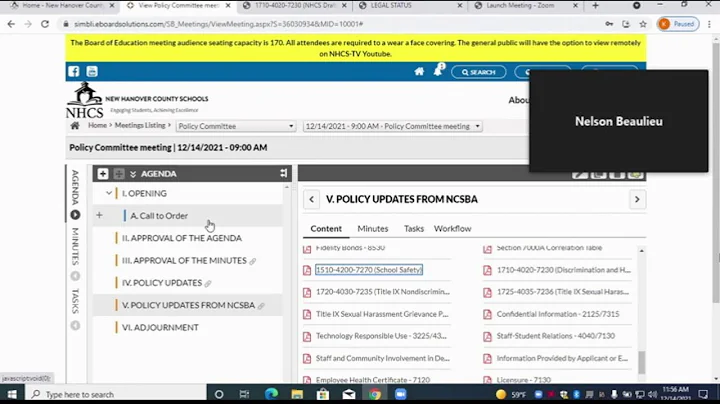The height and width of the screenshot is (404, 720).
Task: Click the plus next to Call to Order
Action: [x=99, y=215]
